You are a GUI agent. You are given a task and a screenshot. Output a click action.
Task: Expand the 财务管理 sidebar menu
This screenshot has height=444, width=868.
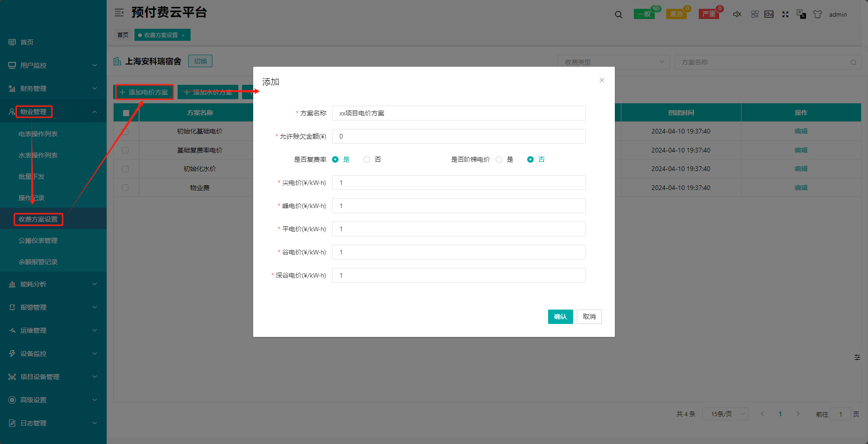tap(53, 89)
